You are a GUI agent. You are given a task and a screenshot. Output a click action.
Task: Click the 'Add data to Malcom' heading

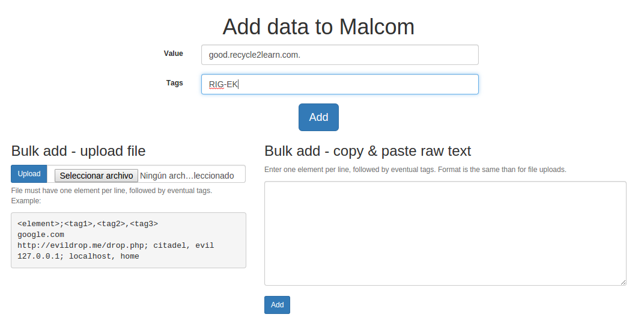pyautogui.click(x=318, y=26)
